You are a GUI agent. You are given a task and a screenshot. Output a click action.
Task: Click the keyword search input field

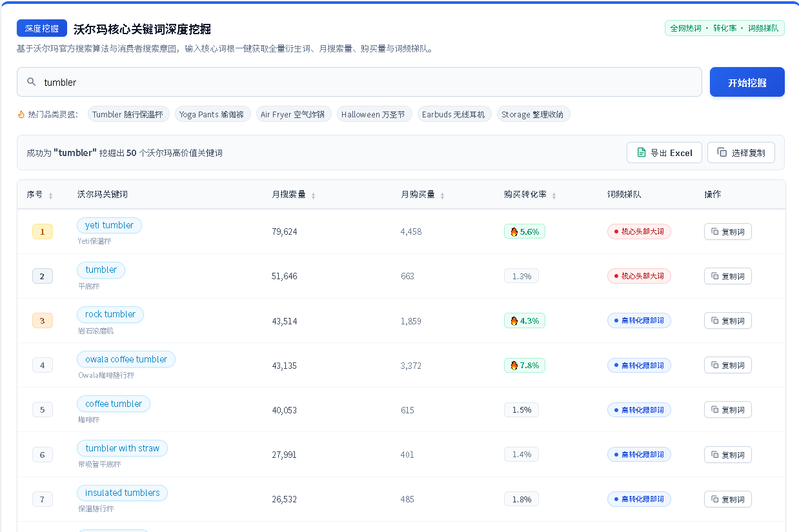359,82
